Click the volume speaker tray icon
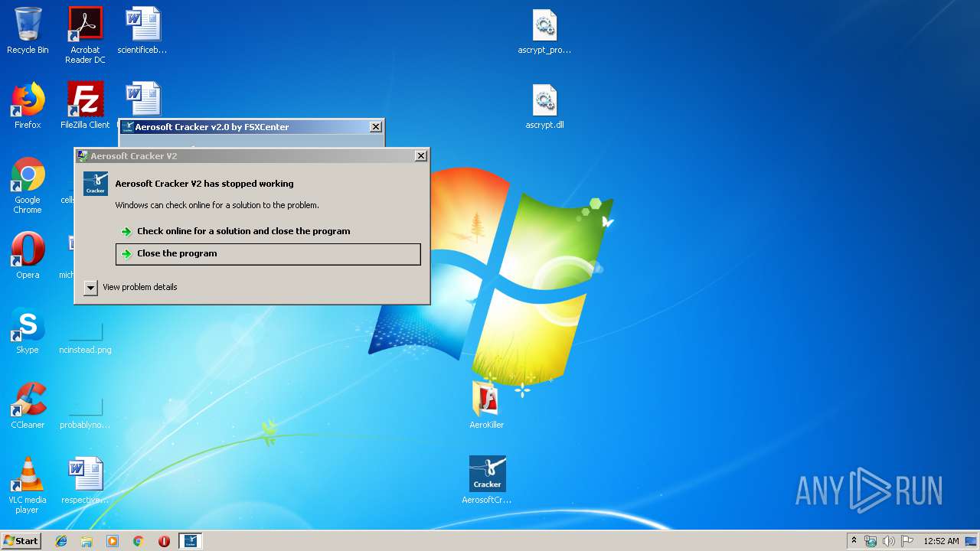The width and height of the screenshot is (980, 551). point(888,541)
